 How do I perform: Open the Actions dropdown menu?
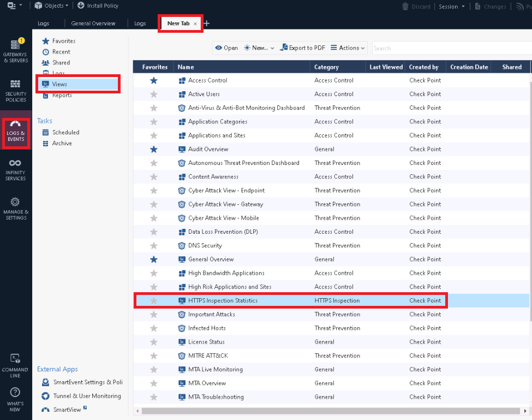(348, 48)
